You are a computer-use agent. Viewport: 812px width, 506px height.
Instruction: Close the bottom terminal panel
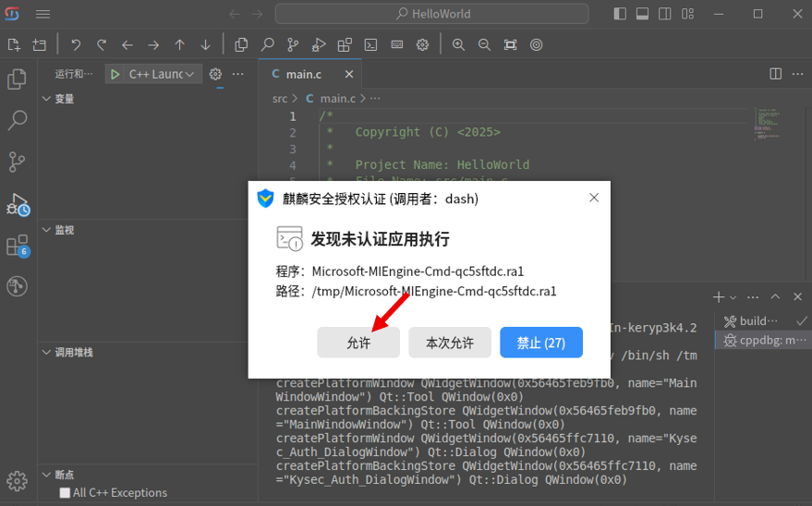(x=797, y=296)
